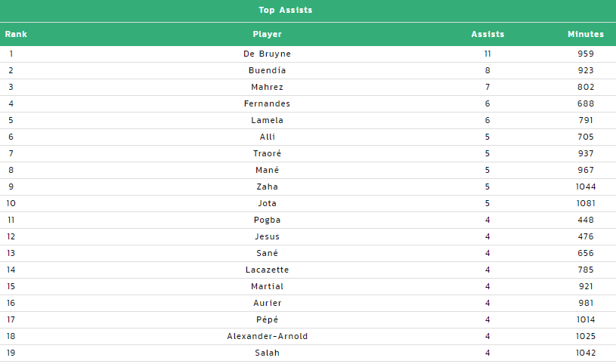616x364 pixels.
Task: Open the Alli player entry
Action: tap(267, 137)
